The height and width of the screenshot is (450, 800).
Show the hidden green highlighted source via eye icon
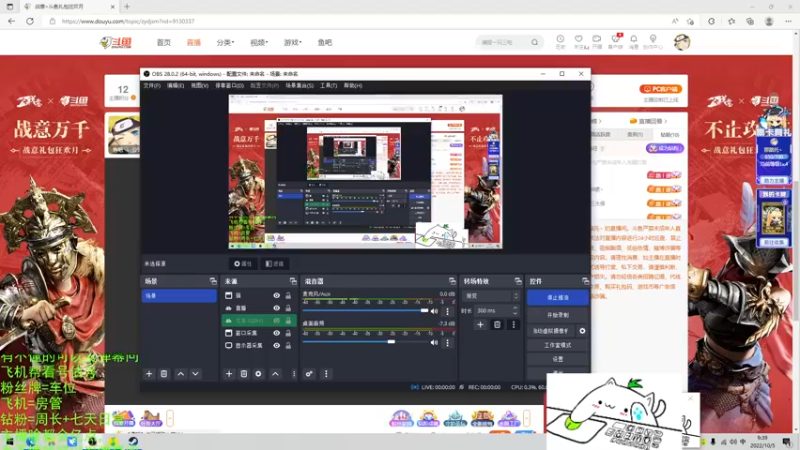pos(277,320)
